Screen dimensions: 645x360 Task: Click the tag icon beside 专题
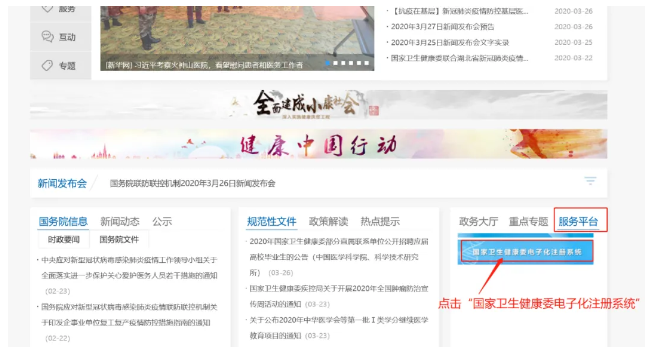tap(47, 65)
